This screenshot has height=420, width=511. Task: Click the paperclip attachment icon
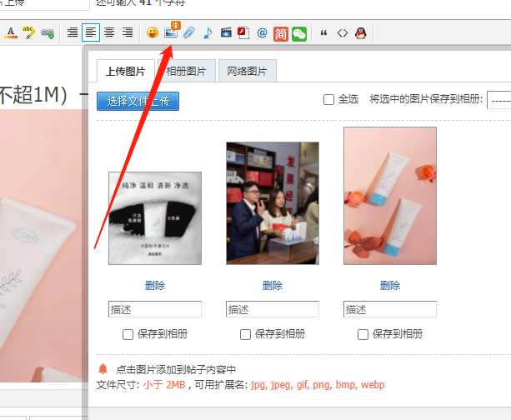pos(189,32)
